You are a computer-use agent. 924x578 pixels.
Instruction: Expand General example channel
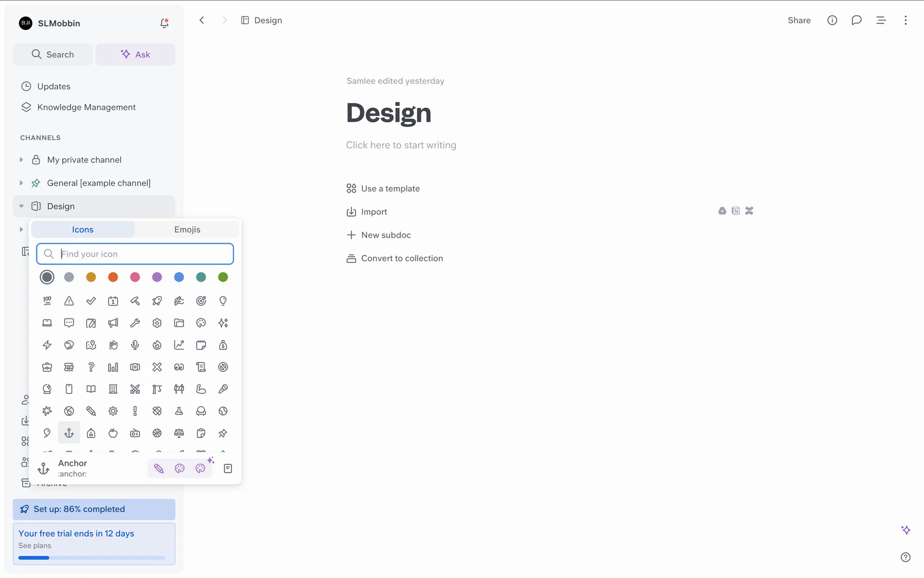click(x=21, y=183)
